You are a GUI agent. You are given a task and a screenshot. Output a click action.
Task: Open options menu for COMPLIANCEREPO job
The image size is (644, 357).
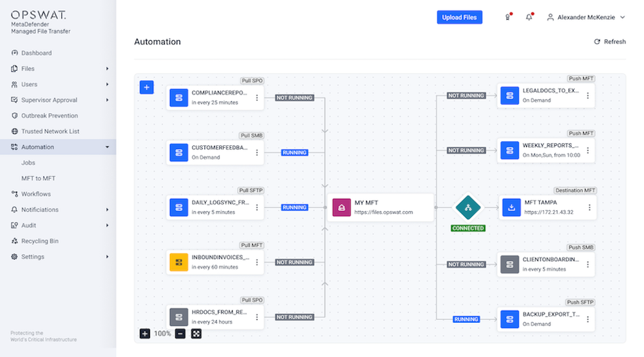point(257,98)
